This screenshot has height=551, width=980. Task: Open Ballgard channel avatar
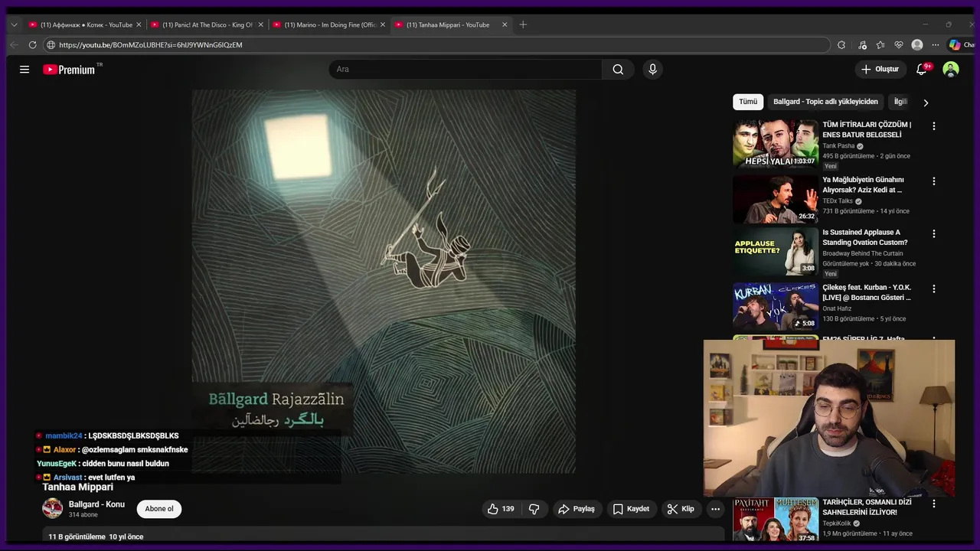[52, 508]
